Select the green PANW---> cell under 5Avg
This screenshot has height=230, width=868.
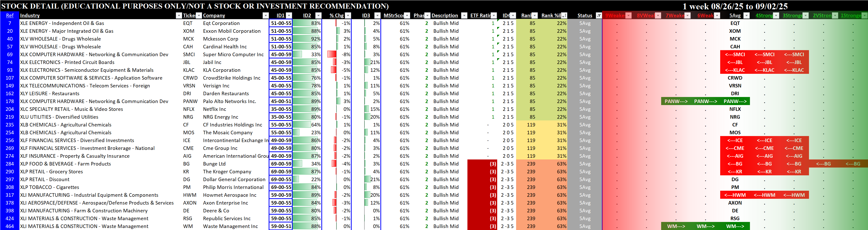click(x=735, y=101)
